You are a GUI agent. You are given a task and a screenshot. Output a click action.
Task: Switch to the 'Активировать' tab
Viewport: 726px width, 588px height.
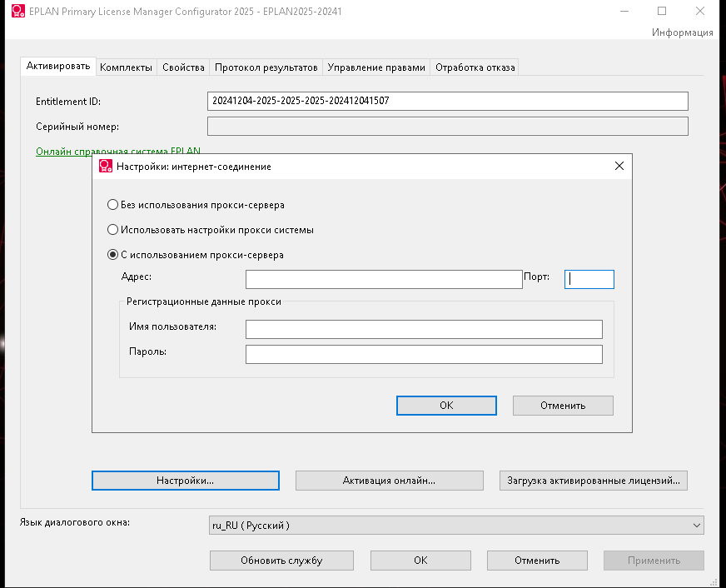click(58, 66)
